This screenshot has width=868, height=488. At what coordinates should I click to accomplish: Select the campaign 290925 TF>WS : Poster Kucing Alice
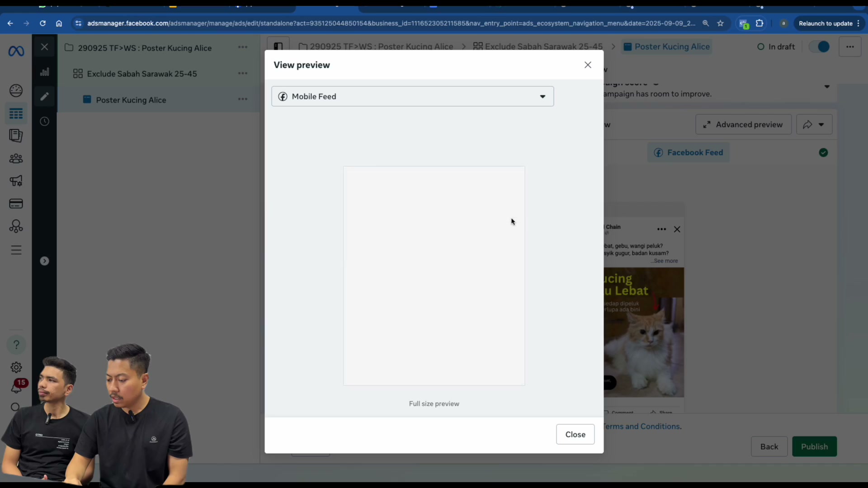pos(145,48)
